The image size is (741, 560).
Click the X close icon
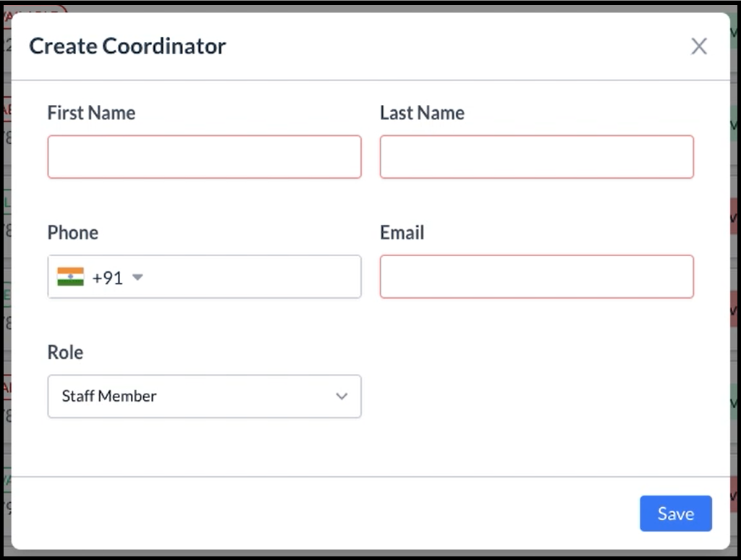(x=699, y=46)
